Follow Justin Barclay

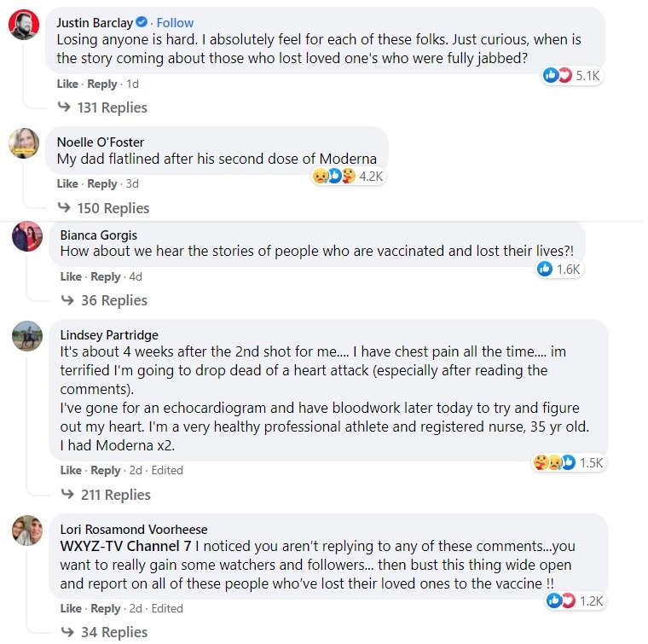click(174, 23)
